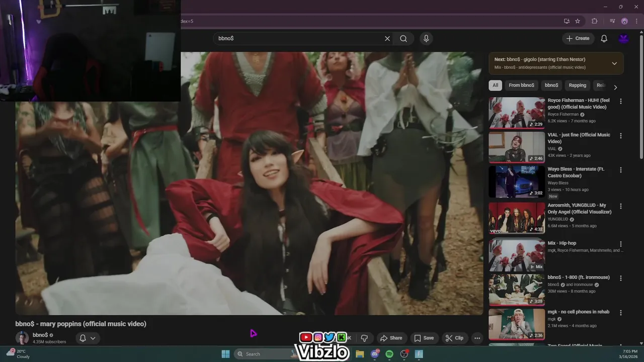Open Wayo Bless Interstate video thumbnail
This screenshot has width=644, height=362.
[517, 182]
